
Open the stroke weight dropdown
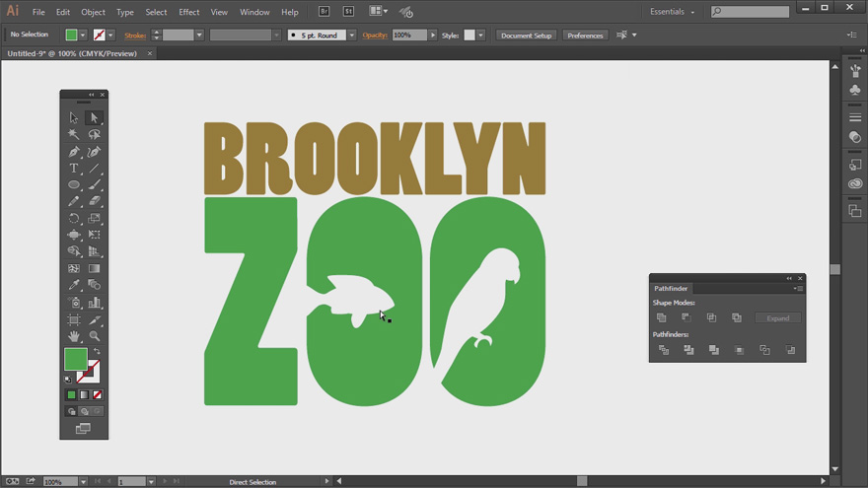(x=199, y=35)
